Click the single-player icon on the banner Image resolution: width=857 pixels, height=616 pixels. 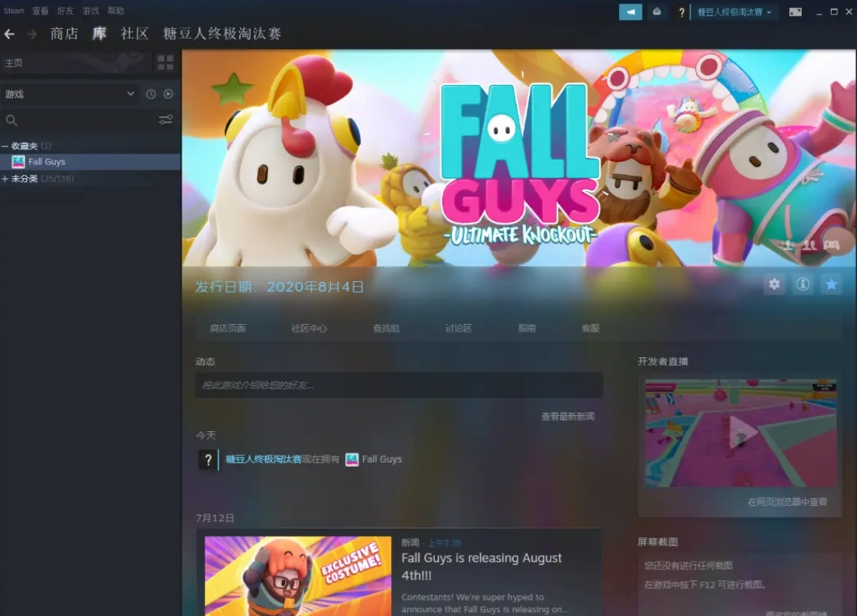pos(787,245)
